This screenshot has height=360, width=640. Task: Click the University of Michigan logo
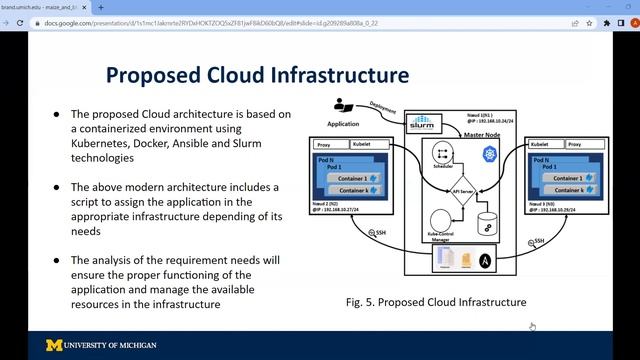click(101, 345)
